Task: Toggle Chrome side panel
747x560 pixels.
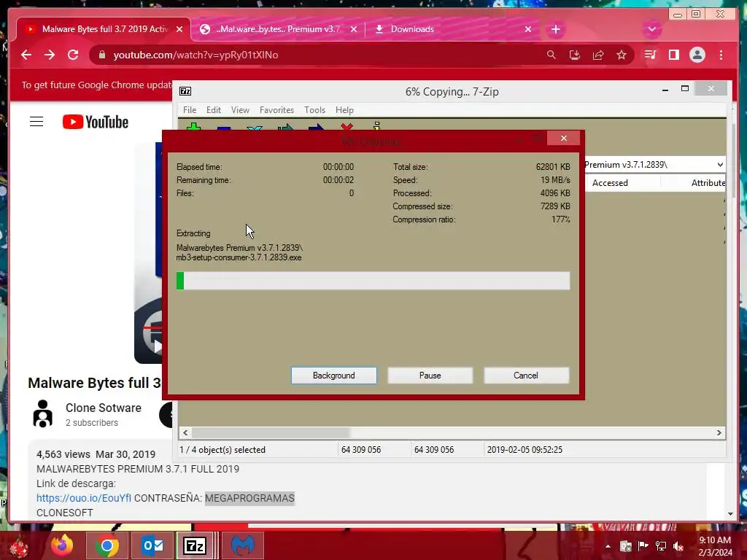Action: pos(673,55)
